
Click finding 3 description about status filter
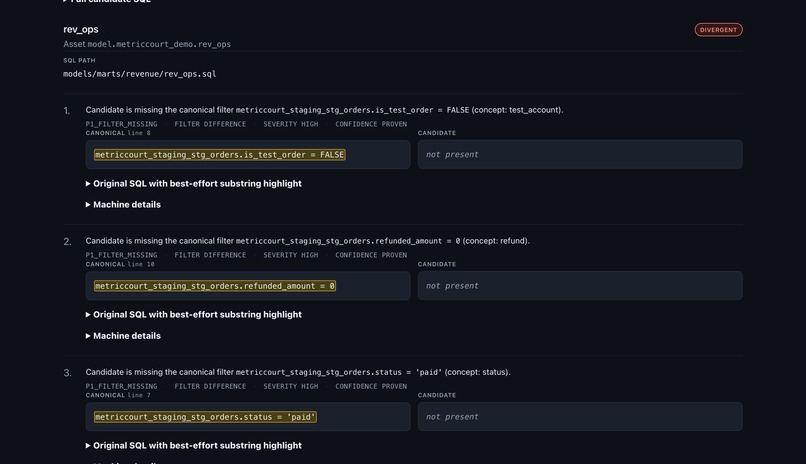(298, 372)
